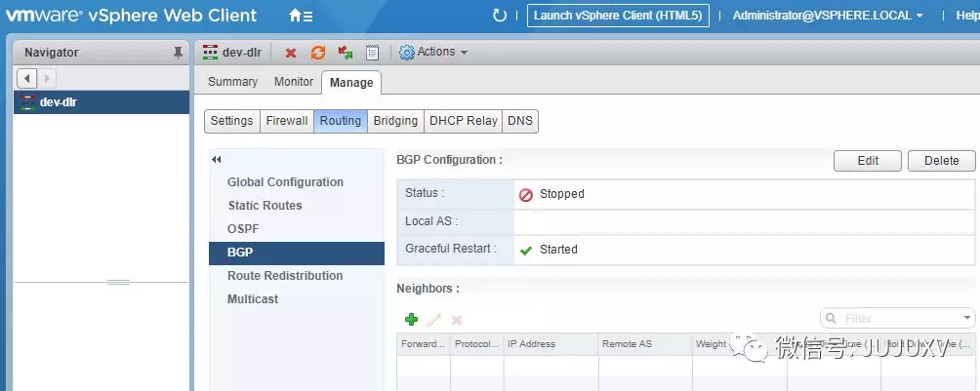980x391 pixels.
Task: Click the edit neighbor pencil icon
Action: pyautogui.click(x=434, y=320)
